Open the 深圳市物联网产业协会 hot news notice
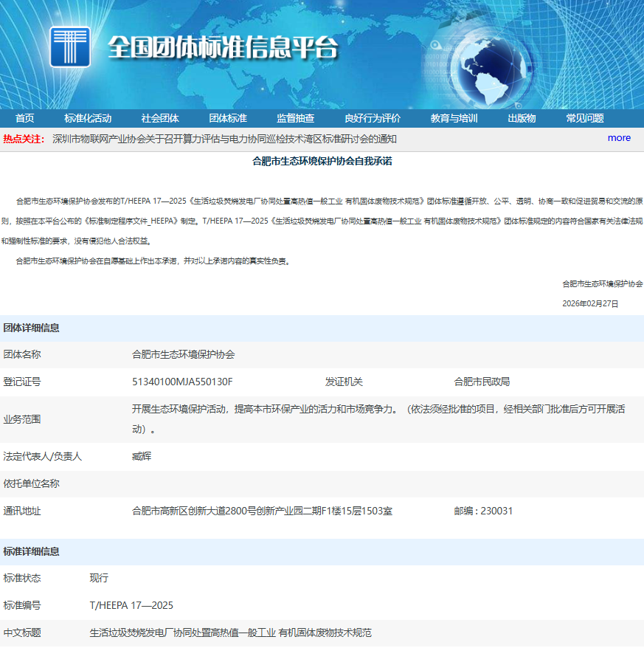 pyautogui.click(x=224, y=139)
